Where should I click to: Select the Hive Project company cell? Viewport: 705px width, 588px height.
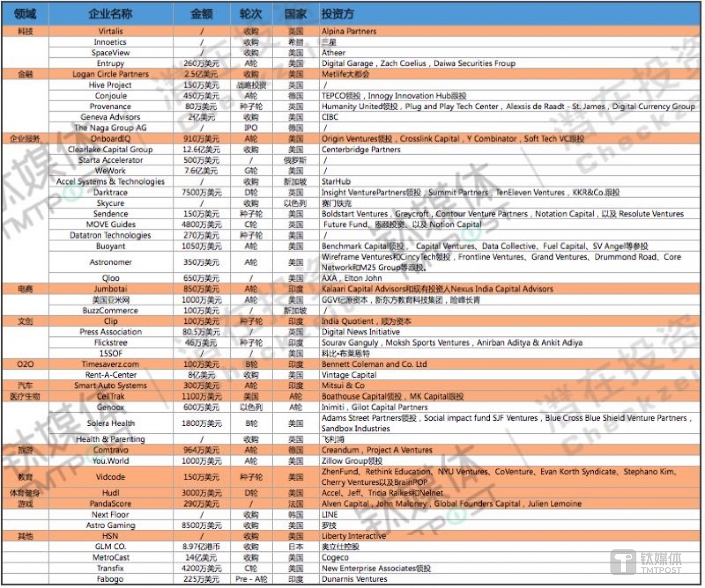[x=111, y=85]
